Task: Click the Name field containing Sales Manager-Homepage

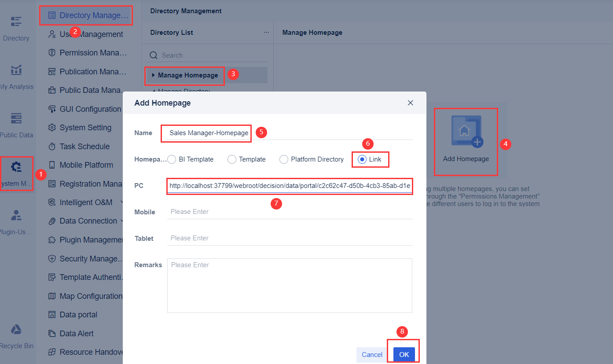Action: tap(290, 133)
